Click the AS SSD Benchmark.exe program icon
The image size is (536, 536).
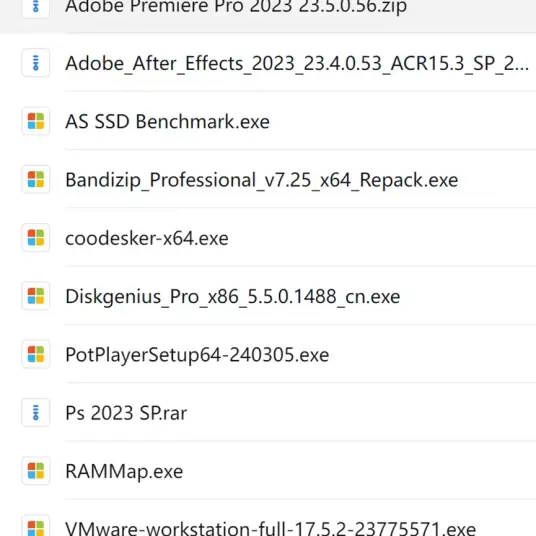(x=36, y=121)
